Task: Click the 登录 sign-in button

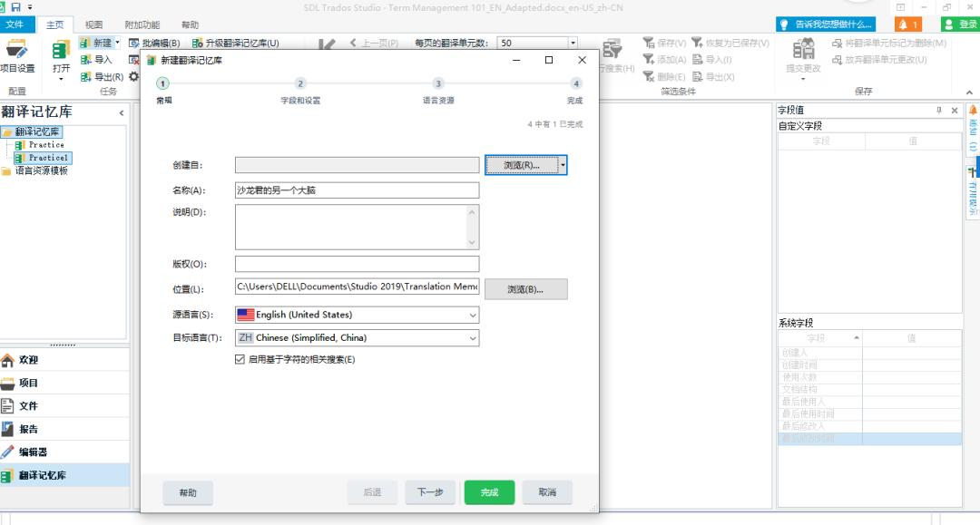Action: [959, 24]
